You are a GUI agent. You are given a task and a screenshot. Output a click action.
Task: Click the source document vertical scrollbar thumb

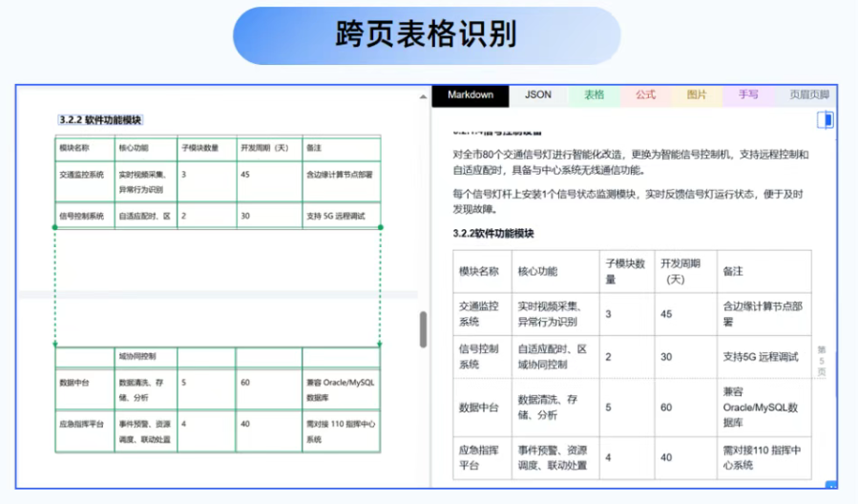tap(423, 329)
